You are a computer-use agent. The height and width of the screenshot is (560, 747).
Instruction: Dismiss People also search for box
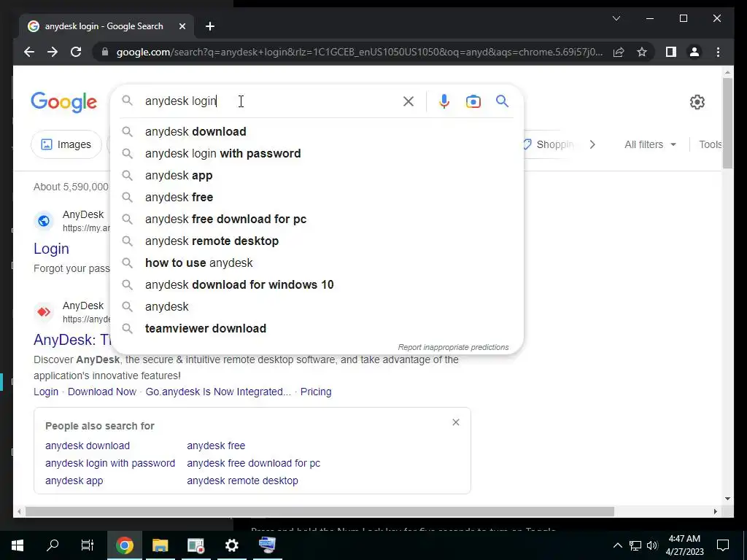click(456, 422)
